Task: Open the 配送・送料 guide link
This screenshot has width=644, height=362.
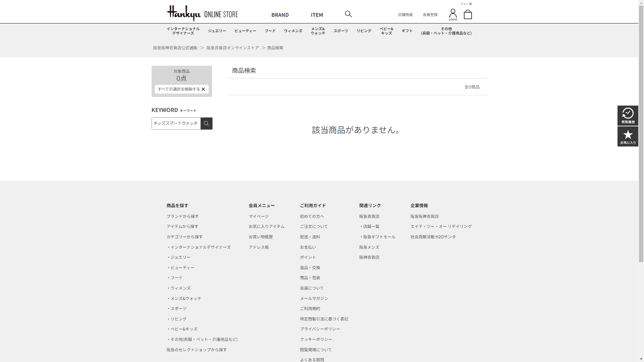Action: point(310,237)
